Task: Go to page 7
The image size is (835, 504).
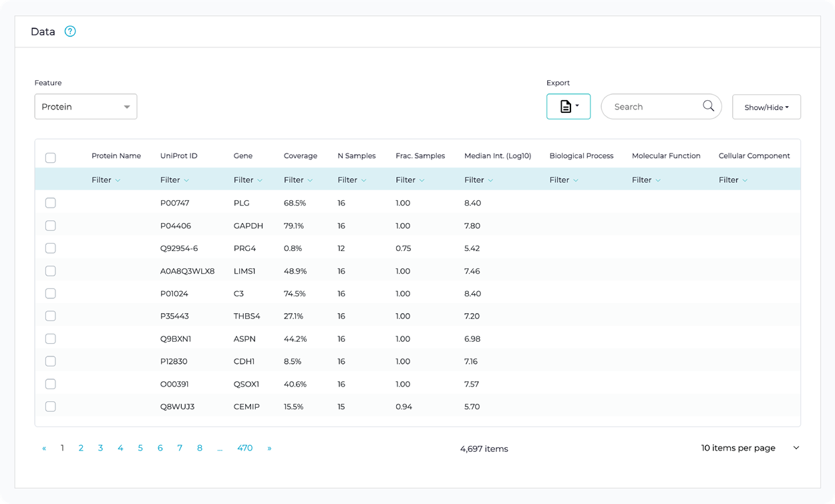Action: (x=180, y=448)
